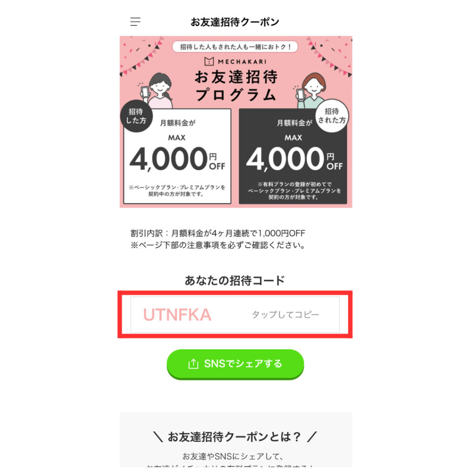The image size is (476, 476).
Task: Click the share icon on green button
Action: click(x=193, y=364)
